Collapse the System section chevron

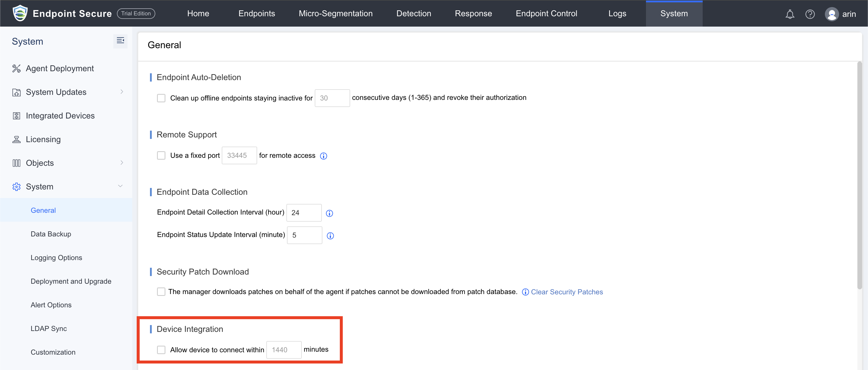pyautogui.click(x=120, y=186)
